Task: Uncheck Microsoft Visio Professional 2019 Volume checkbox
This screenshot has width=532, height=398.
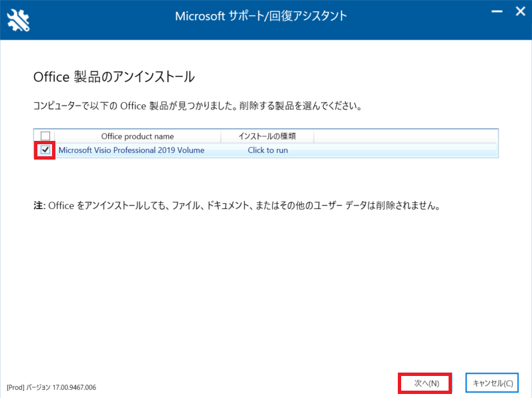Action: 45,150
